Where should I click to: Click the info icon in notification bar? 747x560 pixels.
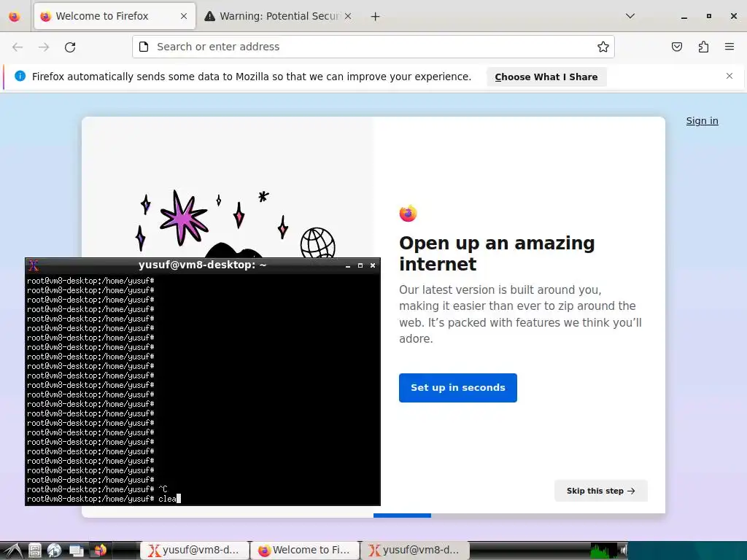coord(20,76)
